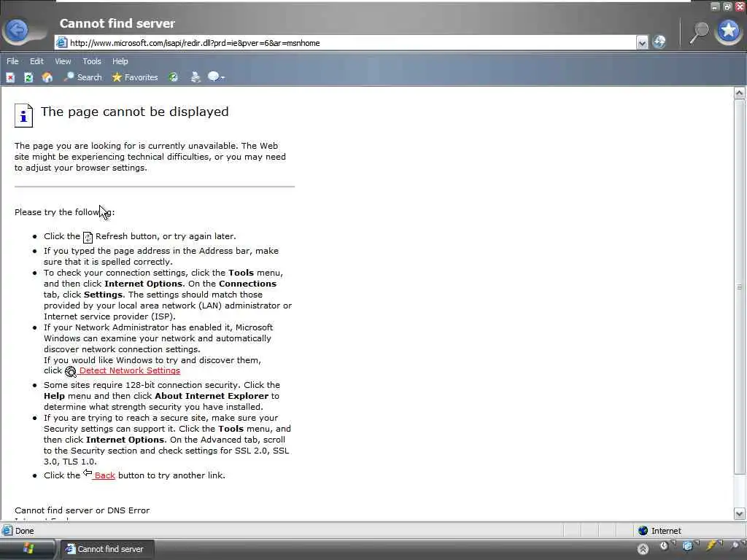Click the 'Cannot find server' window title

click(117, 23)
